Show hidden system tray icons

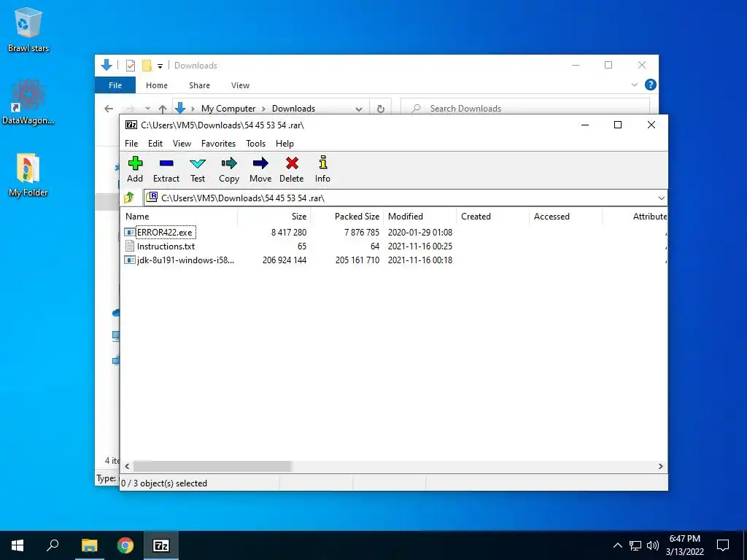click(617, 545)
